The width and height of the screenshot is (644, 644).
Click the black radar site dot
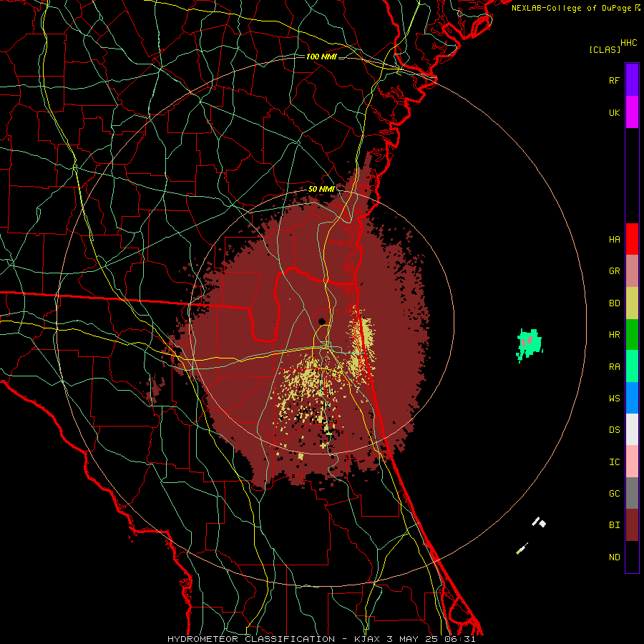322,321
